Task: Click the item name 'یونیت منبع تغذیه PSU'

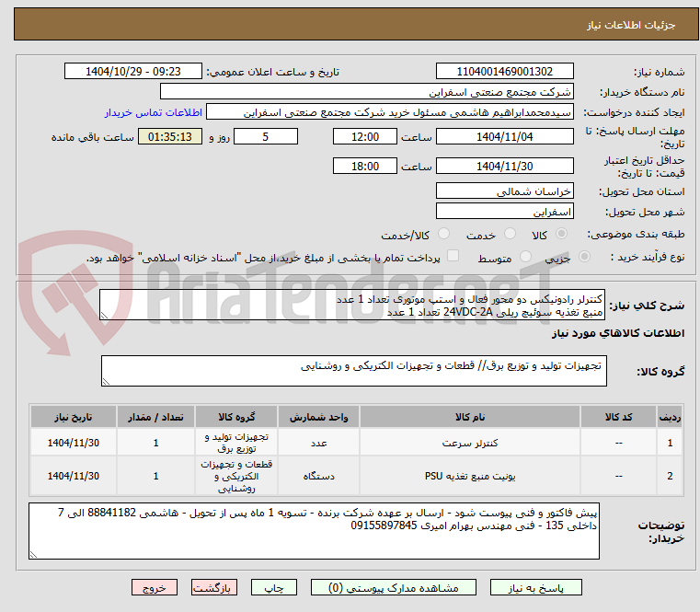Action: [470, 476]
